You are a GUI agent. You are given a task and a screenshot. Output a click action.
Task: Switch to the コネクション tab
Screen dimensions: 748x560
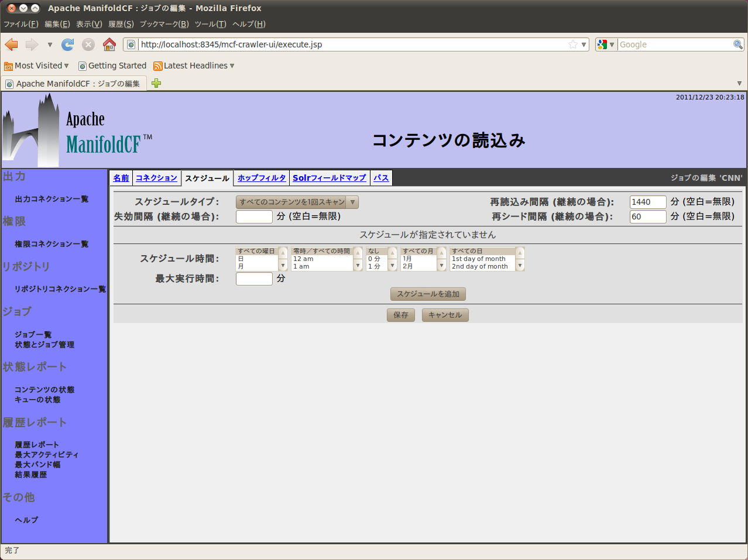pos(156,178)
